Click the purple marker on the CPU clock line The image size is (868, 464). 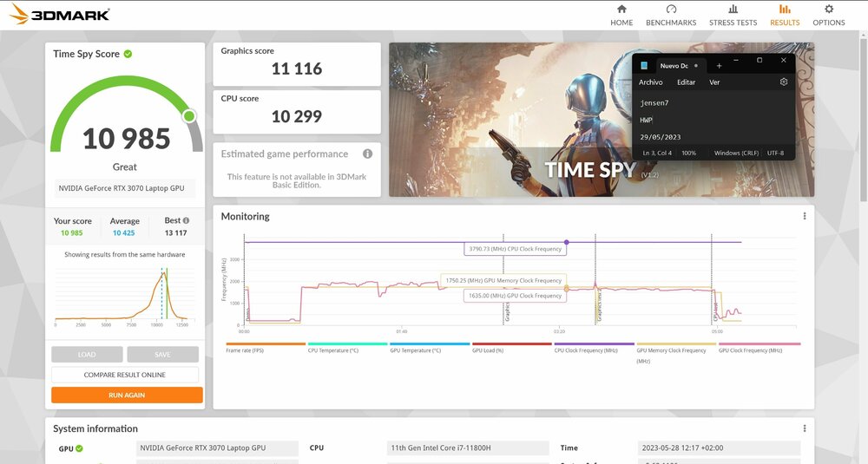566,242
